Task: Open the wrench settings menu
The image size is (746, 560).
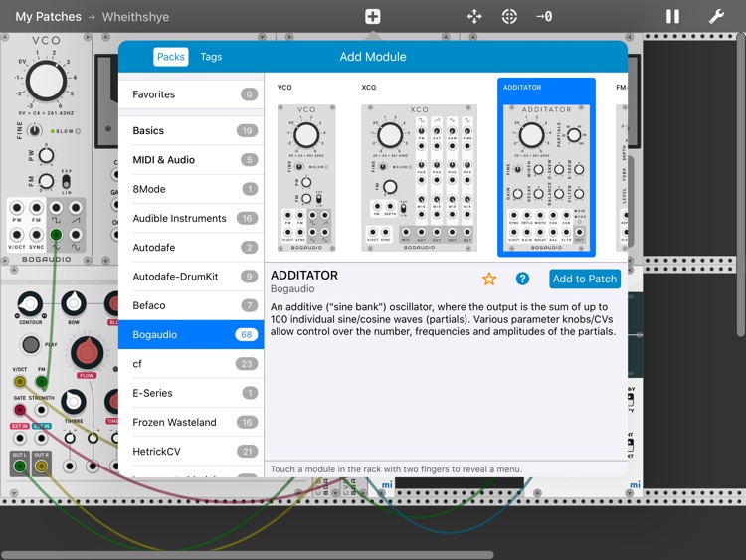Action: coord(716,17)
